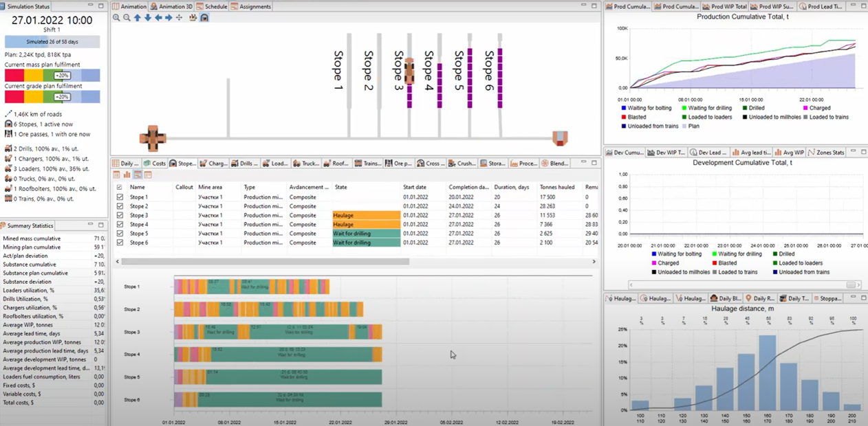Click the zoom in magnifier icon
The width and height of the screenshot is (868, 426).
click(x=116, y=18)
